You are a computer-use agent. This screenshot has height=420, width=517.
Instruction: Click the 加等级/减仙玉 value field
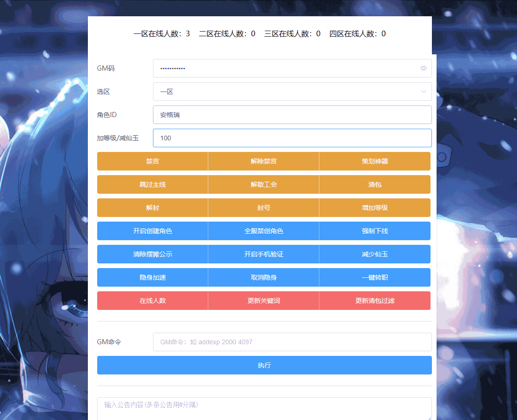coord(292,138)
